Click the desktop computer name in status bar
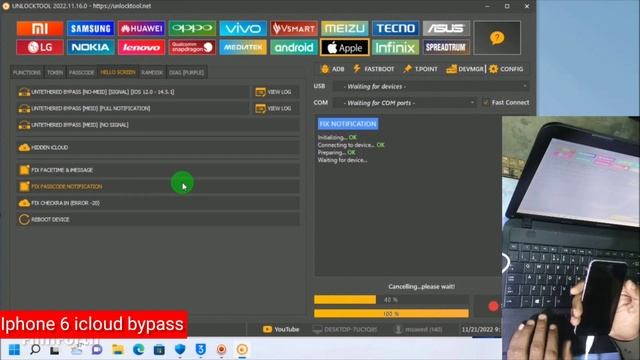 [x=345, y=329]
